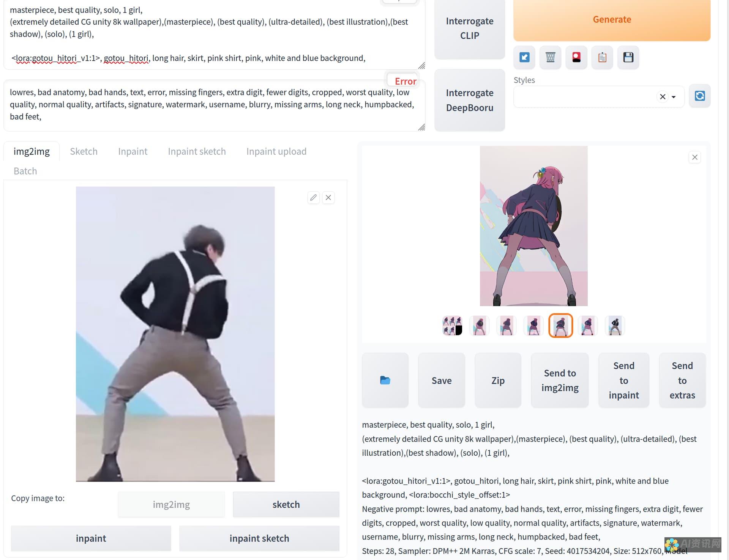This screenshot has width=729, height=560.
Task: Switch to the Inpaint tab
Action: point(133,151)
